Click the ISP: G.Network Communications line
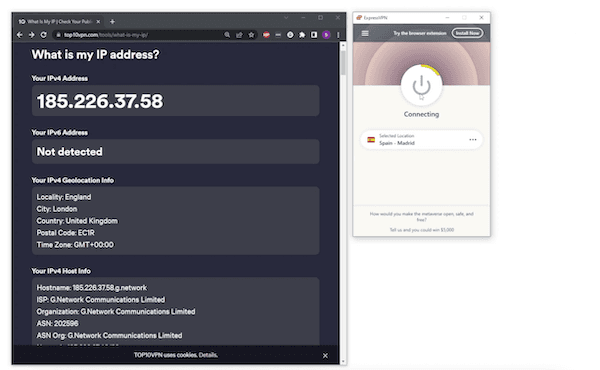The image size is (600, 370). pyautogui.click(x=101, y=300)
